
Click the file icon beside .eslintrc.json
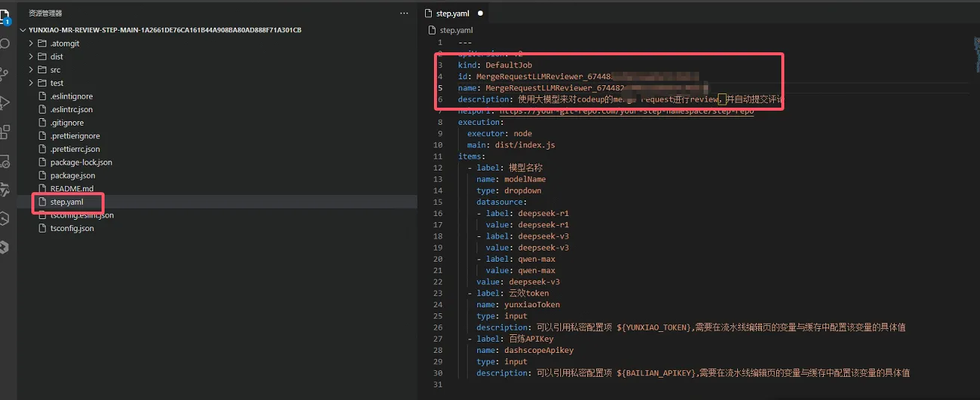tap(43, 110)
